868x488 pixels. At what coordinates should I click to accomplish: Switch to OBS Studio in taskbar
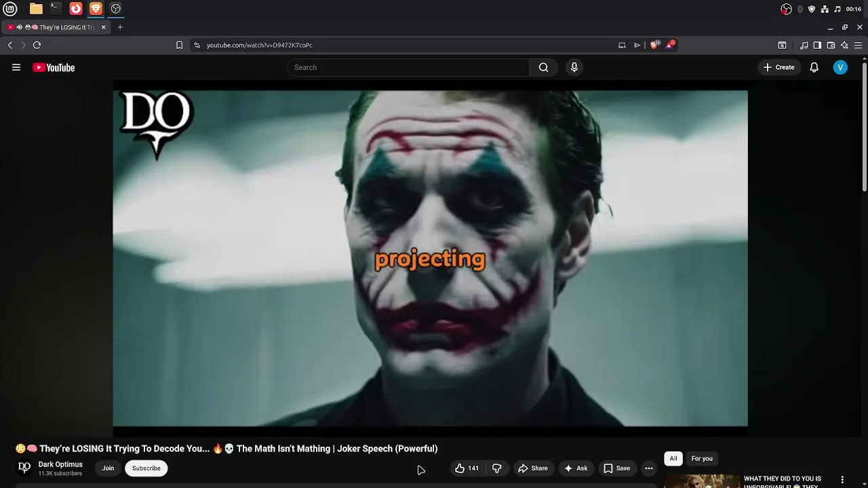pyautogui.click(x=116, y=9)
